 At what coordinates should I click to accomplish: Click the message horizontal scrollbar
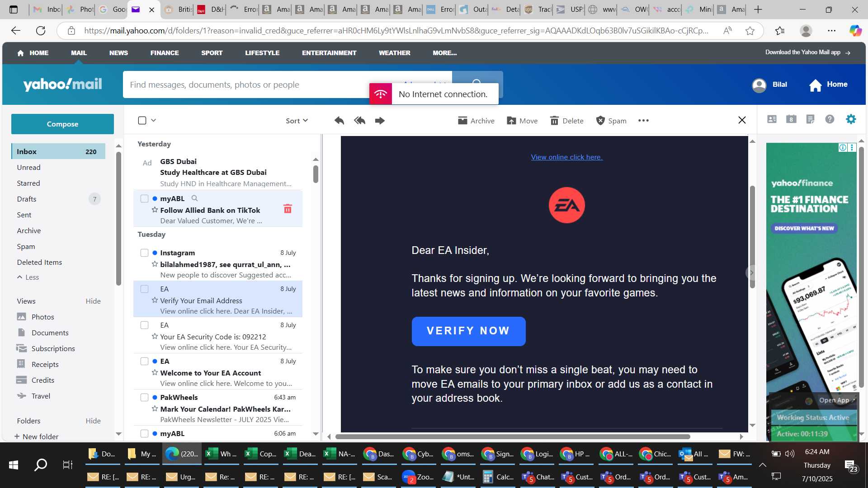coord(512,436)
